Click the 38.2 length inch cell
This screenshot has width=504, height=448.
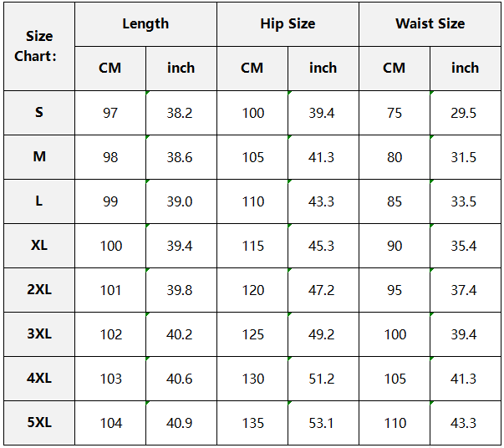[180, 113]
